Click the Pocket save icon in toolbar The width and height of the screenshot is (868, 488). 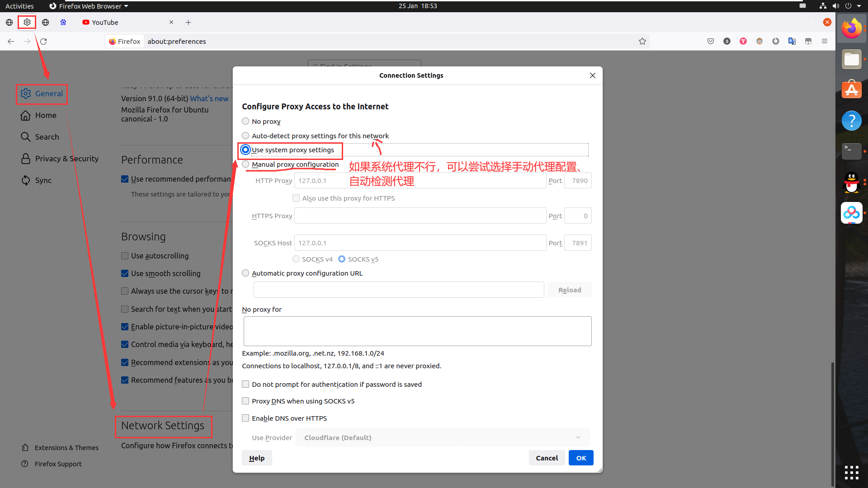[711, 41]
